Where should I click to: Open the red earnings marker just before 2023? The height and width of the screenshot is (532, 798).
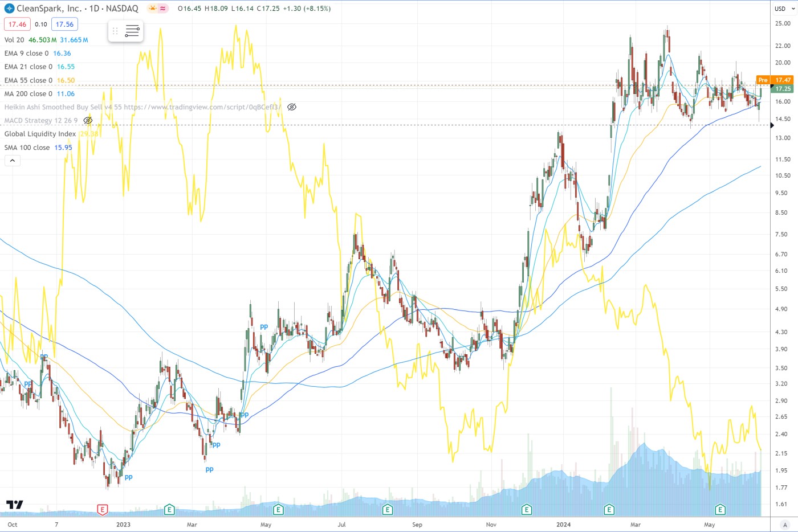click(x=103, y=509)
